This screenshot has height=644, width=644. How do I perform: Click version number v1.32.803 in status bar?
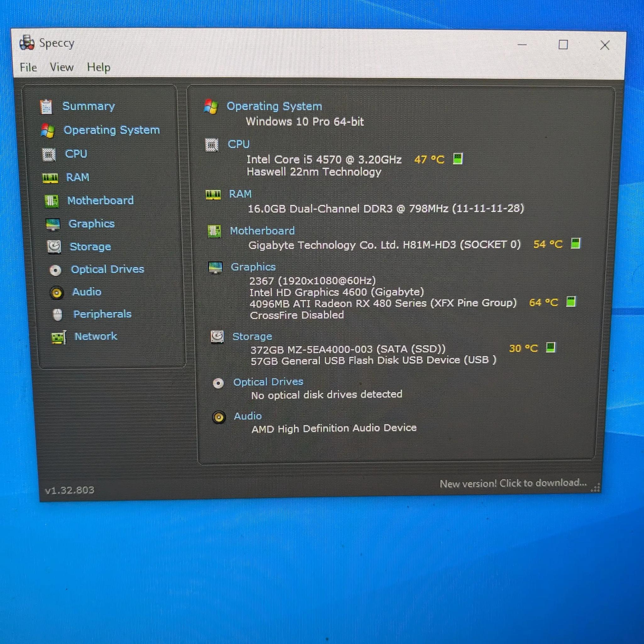(70, 490)
